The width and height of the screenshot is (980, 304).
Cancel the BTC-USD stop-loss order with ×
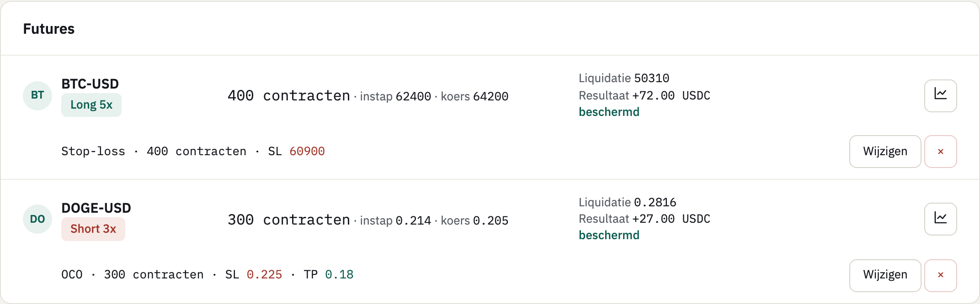940,152
